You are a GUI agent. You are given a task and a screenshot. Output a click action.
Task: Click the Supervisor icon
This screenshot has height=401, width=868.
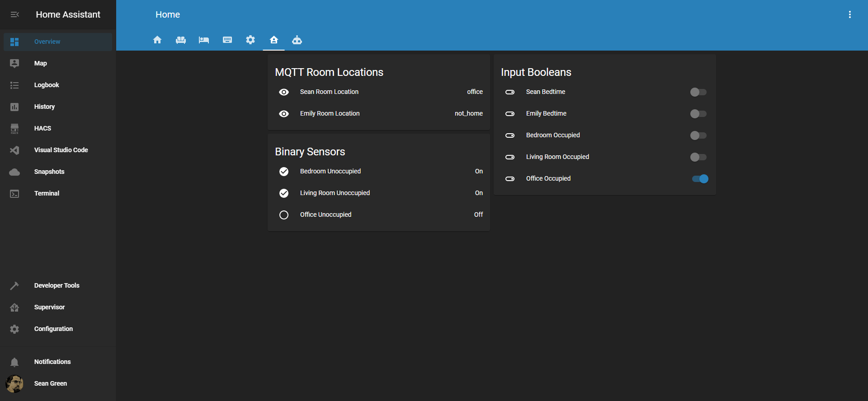click(x=14, y=307)
